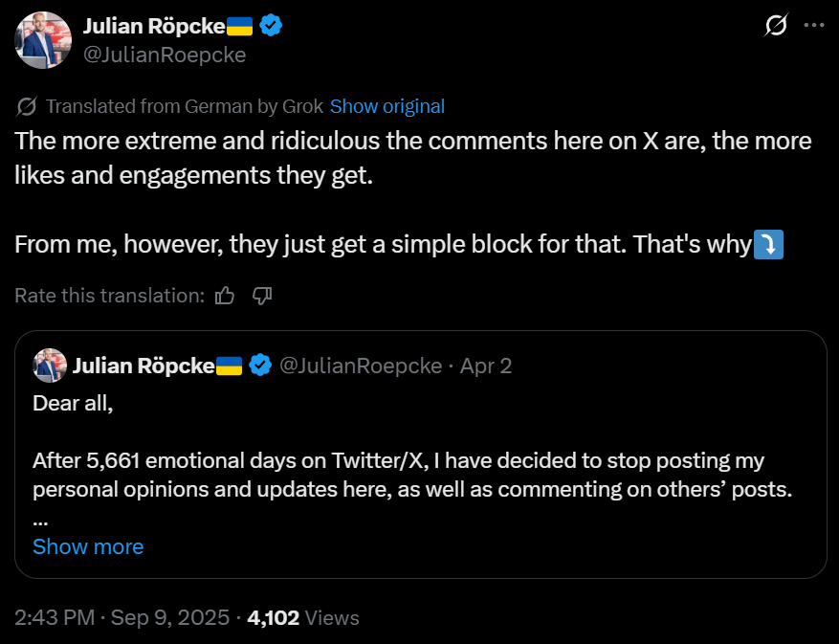Screen dimensions: 839x644
Task: Expand quoted post with 'Show more'
Action: coord(88,546)
